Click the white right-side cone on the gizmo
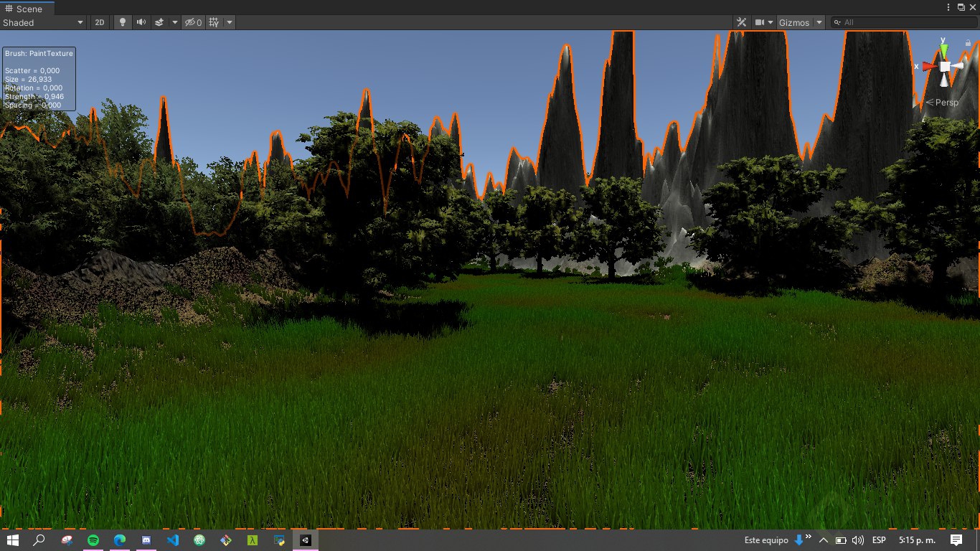Screen dimensions: 980x551 pyautogui.click(x=959, y=66)
